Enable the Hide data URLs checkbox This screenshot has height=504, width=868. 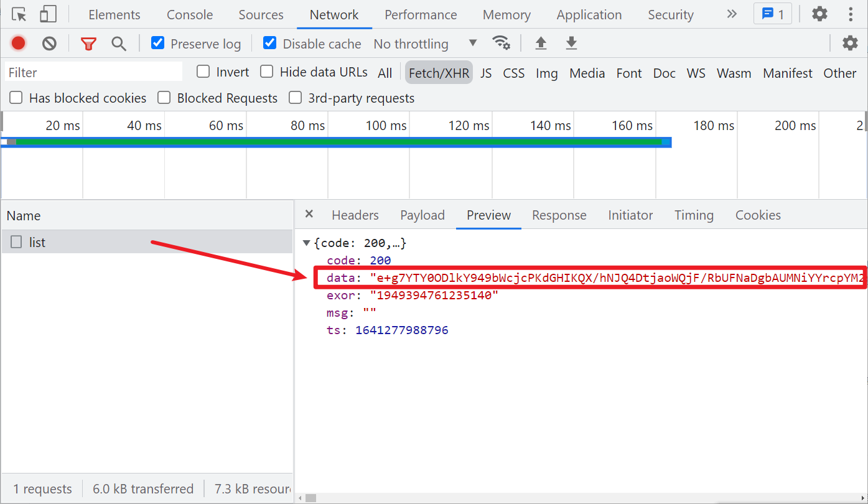(x=267, y=72)
